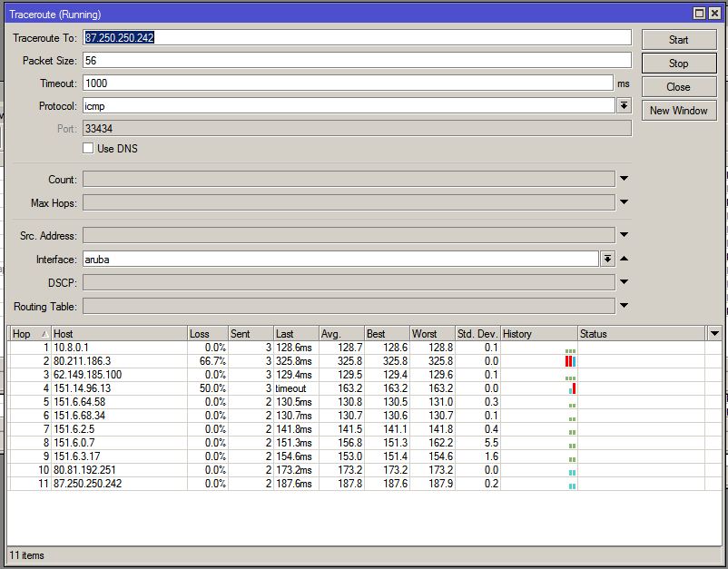This screenshot has height=569, width=728.
Task: Click the 5.5 Std. Dev. value
Action: click(491, 443)
